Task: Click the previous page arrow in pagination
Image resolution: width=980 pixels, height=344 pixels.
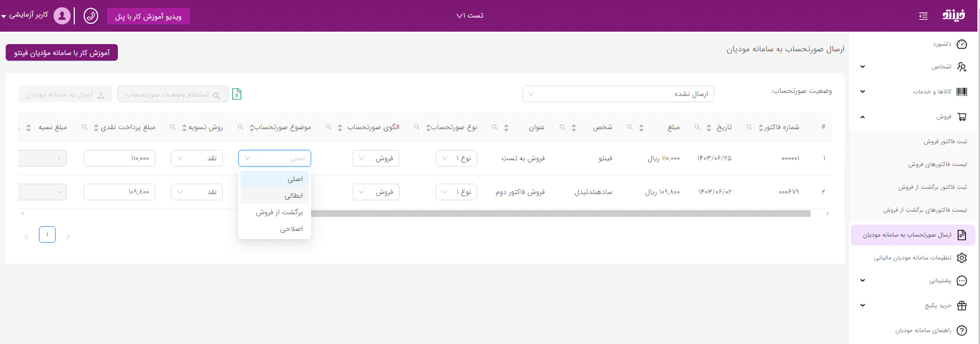Action: (x=26, y=237)
